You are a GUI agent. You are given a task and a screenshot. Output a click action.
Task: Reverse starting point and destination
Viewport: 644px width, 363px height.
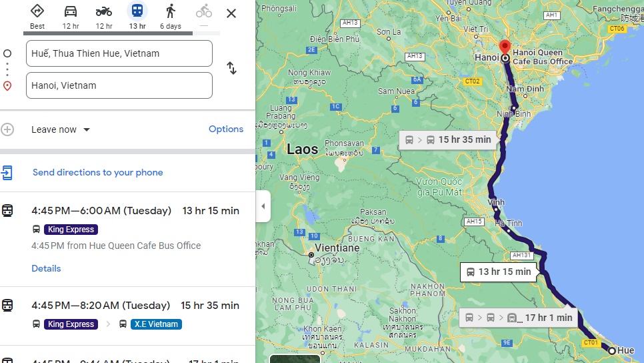click(231, 68)
